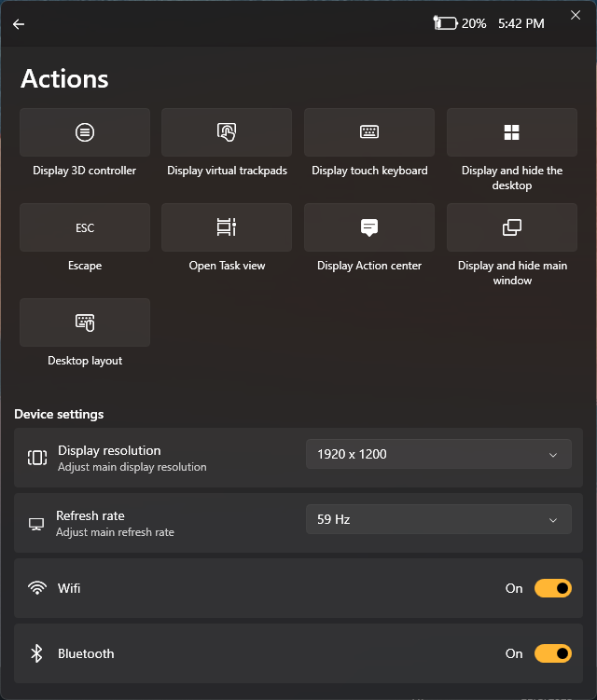Open the Display 3D controller action
The width and height of the screenshot is (597, 700).
[x=85, y=132]
